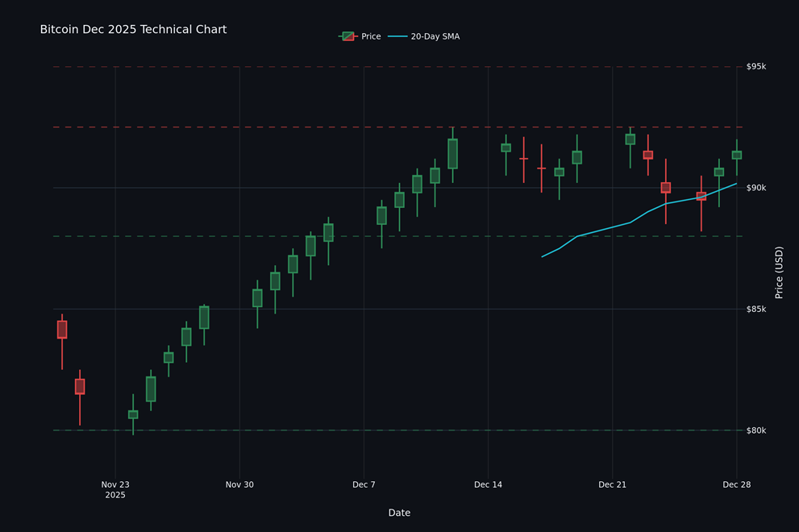Click the start of the cyan SMA line
Image resolution: width=799 pixels, height=532 pixels.
[x=542, y=256]
